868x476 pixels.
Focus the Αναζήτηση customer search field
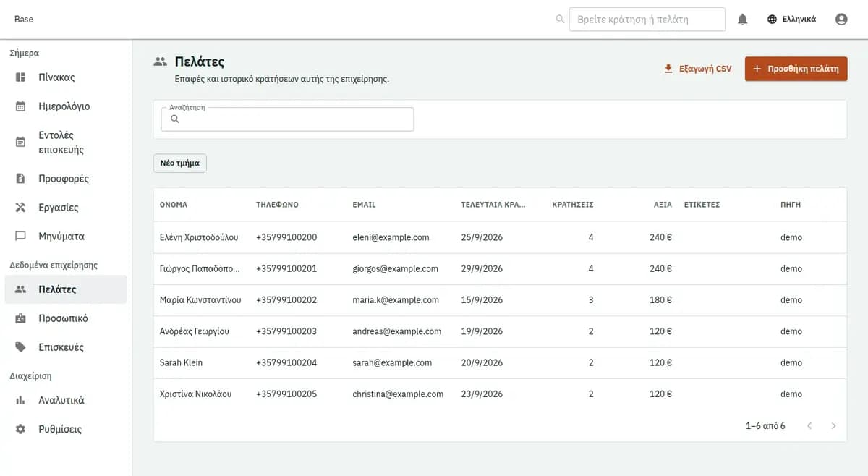pyautogui.click(x=287, y=119)
